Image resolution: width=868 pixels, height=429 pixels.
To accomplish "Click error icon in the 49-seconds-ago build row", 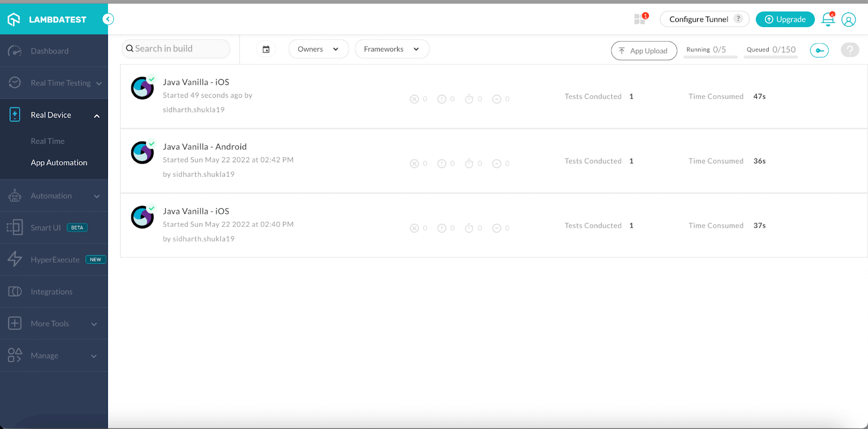I will pyautogui.click(x=442, y=99).
